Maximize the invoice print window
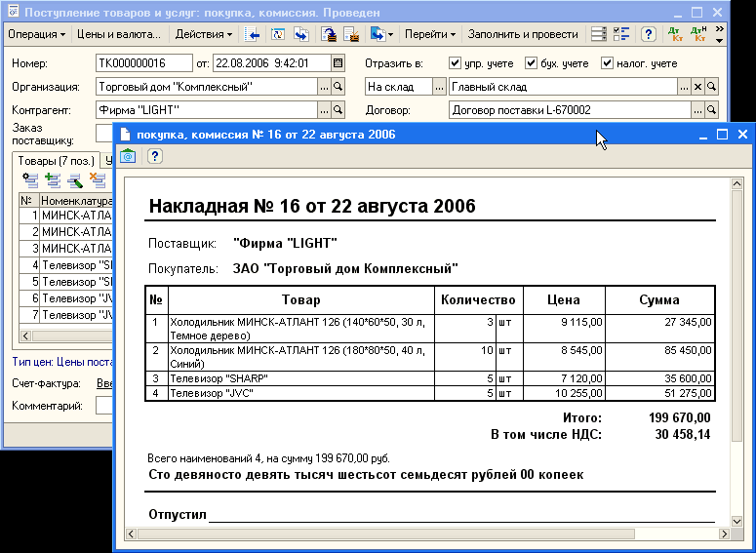Viewport: 756px width, 553px height. click(722, 135)
